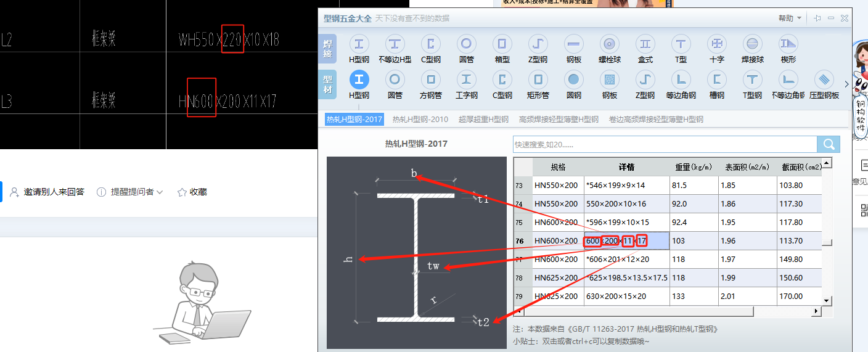This screenshot has width=868, height=352.
Task: Select the 方钢管 square tube icon
Action: click(431, 80)
